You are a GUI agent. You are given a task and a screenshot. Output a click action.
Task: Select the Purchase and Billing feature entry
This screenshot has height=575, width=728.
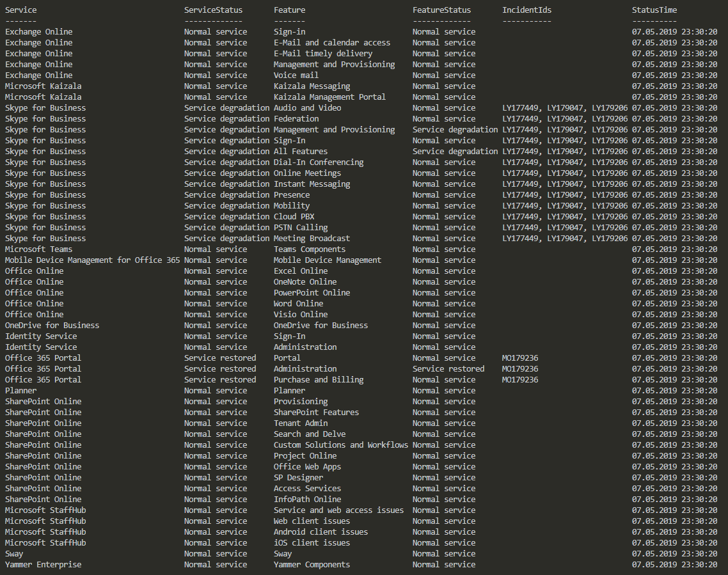tap(318, 380)
